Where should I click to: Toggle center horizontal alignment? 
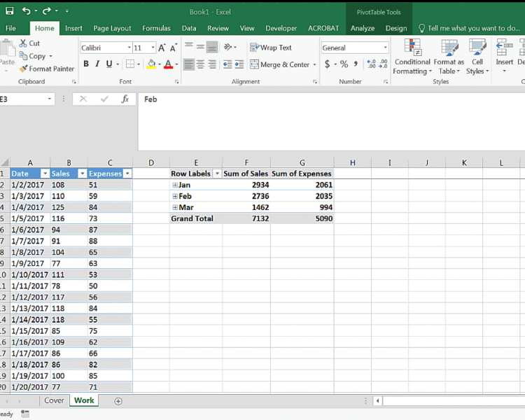[201, 64]
